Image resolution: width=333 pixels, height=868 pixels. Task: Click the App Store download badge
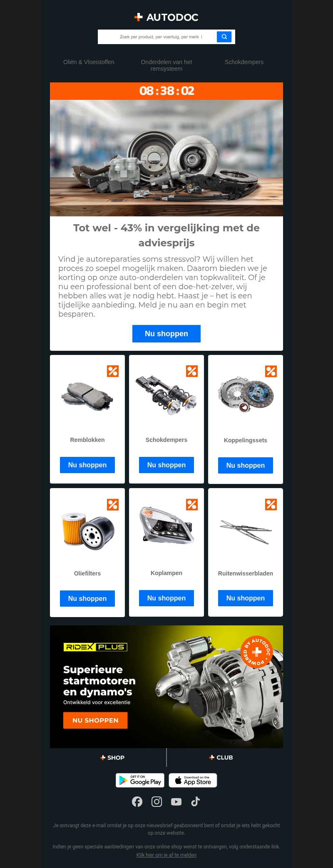point(193,780)
